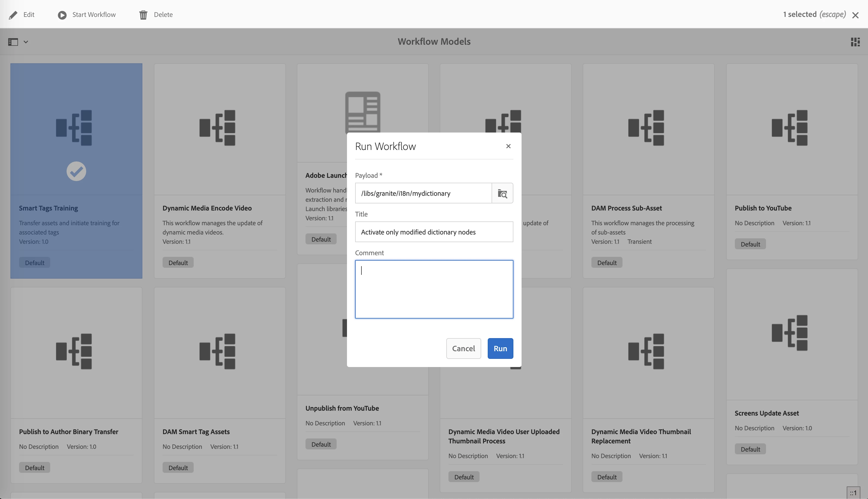Click the DAM Process Sub-Asset workflow icon

click(x=646, y=128)
